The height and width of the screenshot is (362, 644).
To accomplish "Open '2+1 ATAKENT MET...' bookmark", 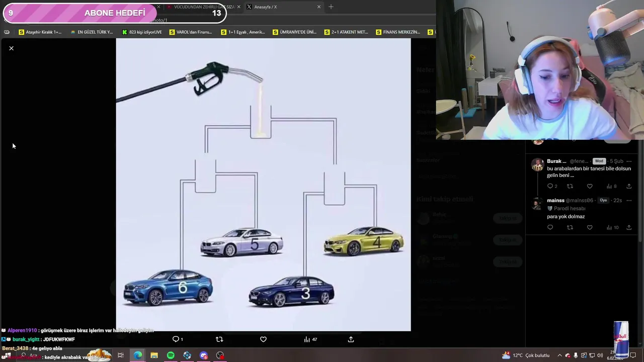I will [346, 32].
